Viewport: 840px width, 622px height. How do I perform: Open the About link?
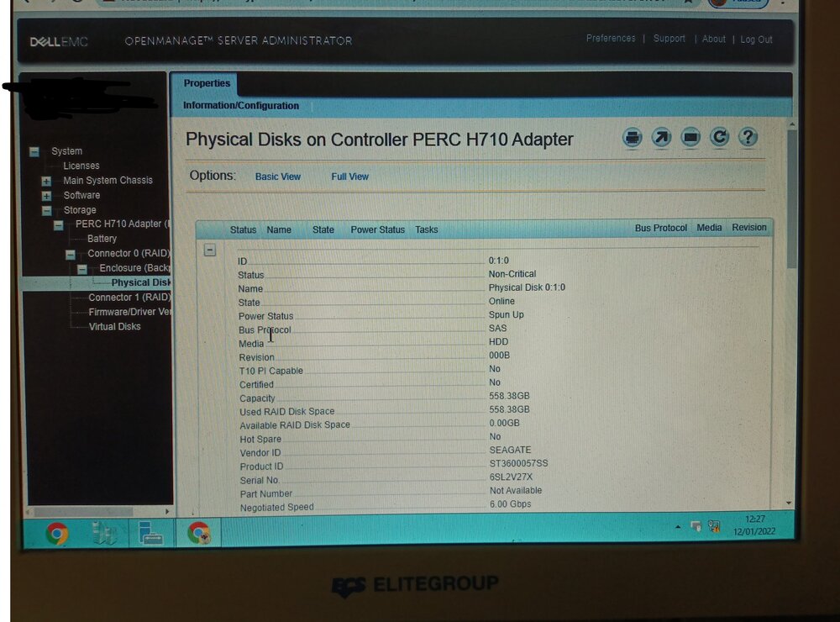pos(713,40)
